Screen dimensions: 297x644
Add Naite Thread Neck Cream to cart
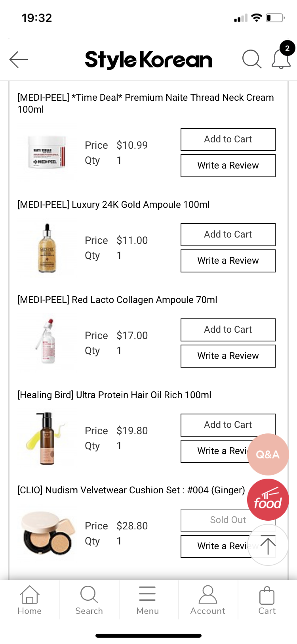tap(228, 140)
